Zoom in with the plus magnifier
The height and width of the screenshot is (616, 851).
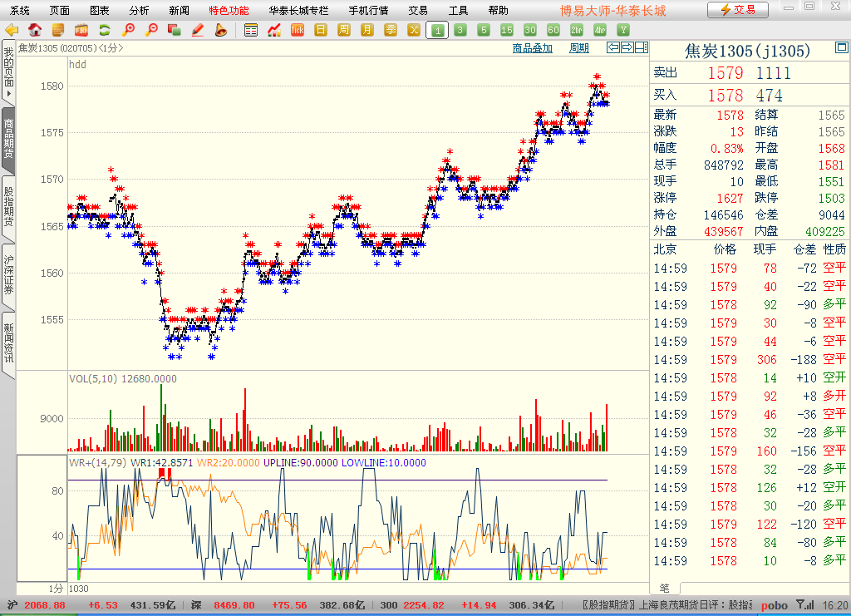(128, 30)
